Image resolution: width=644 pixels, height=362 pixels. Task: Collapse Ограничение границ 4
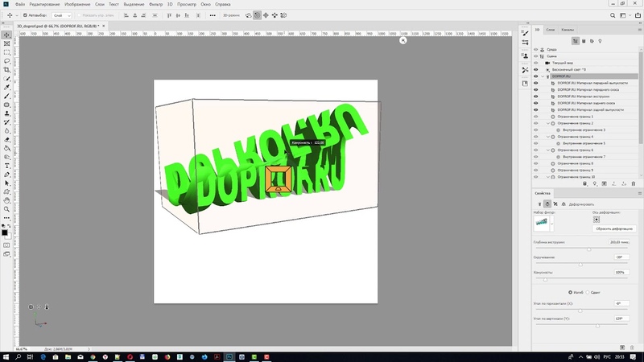point(548,137)
